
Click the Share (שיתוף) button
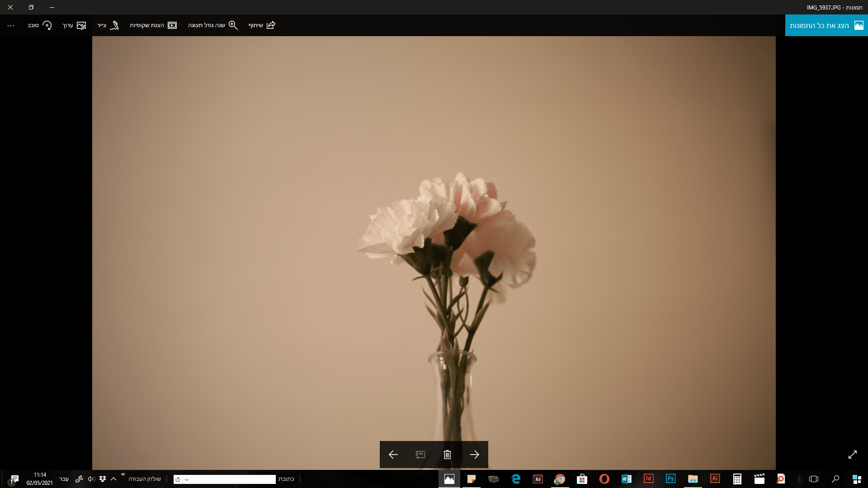click(x=262, y=25)
